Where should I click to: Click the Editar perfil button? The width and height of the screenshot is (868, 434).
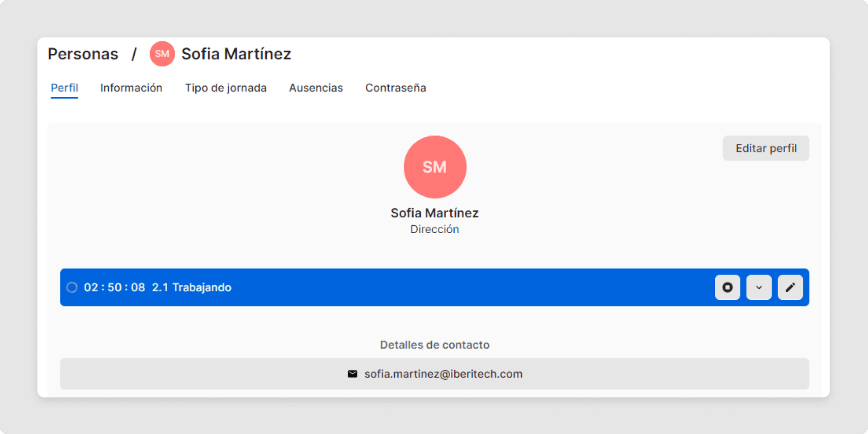tap(765, 148)
